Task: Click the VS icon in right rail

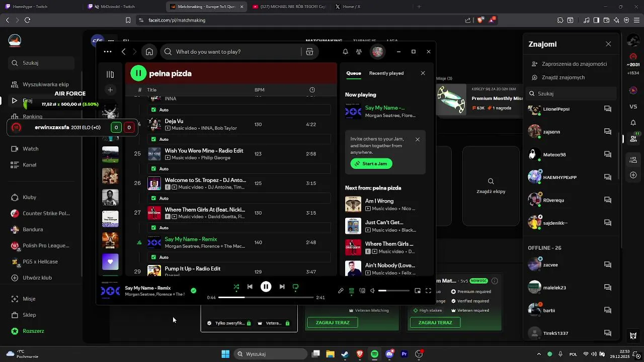Action: click(633, 107)
